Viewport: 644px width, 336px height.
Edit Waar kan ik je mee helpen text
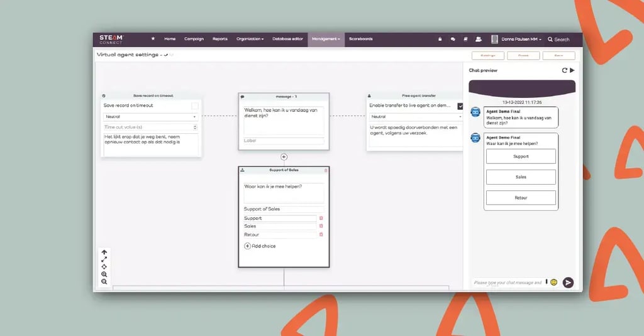tap(284, 193)
